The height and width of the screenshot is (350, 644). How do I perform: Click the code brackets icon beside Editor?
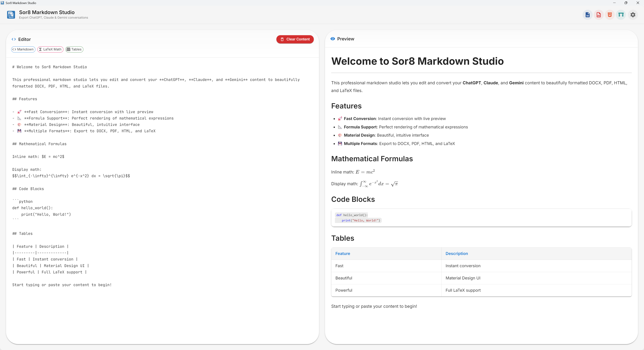[14, 39]
